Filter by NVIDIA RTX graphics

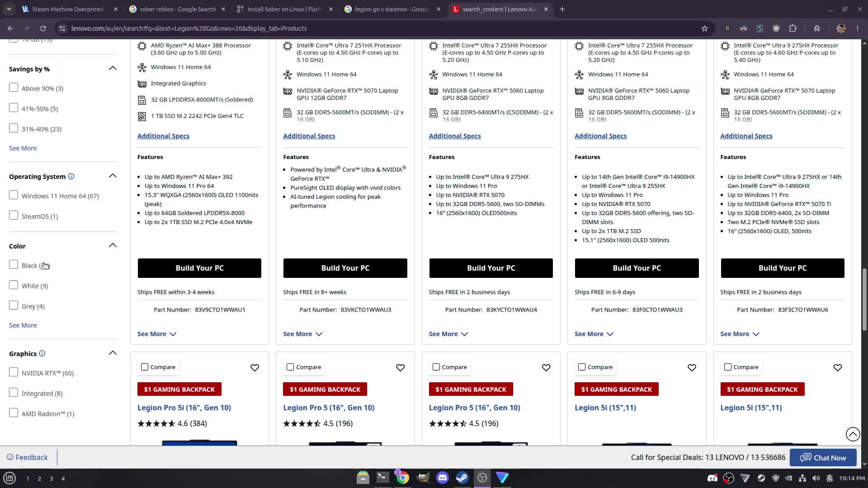click(14, 372)
